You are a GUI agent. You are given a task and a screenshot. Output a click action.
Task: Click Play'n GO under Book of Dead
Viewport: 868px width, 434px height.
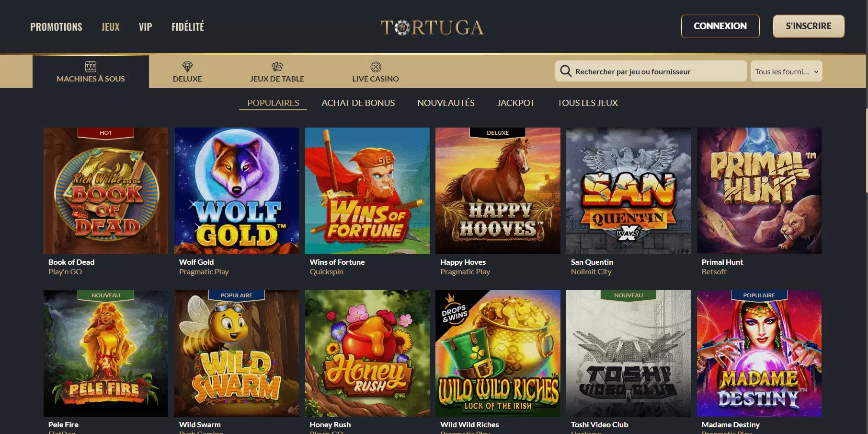[x=65, y=271]
